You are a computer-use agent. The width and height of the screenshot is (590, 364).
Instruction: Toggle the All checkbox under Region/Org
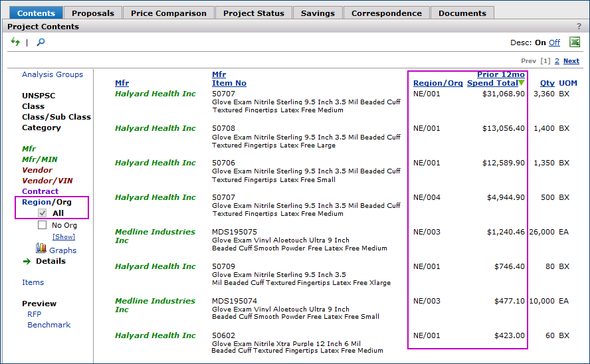click(42, 213)
